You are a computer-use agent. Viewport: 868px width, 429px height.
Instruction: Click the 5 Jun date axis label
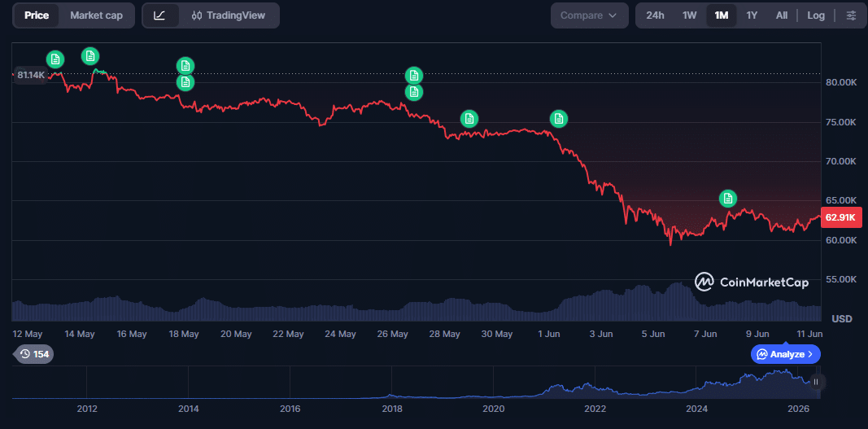[x=652, y=334]
